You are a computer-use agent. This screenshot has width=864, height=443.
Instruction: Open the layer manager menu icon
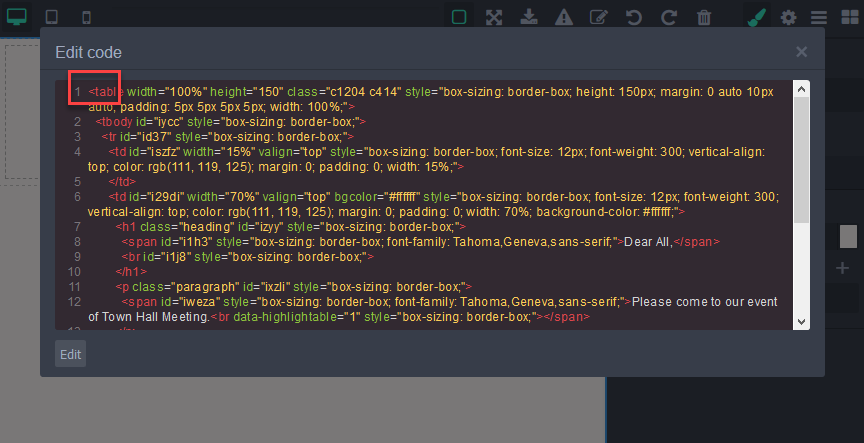coord(819,17)
